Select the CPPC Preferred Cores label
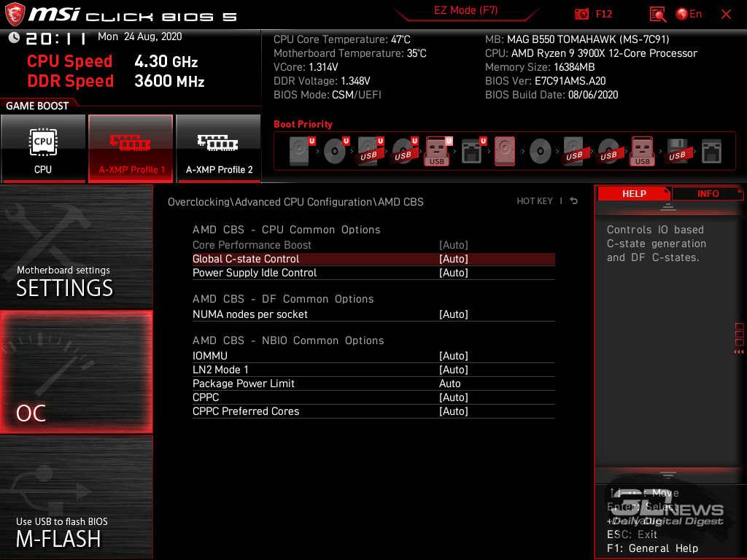Viewport: 747px width, 560px height. point(246,411)
